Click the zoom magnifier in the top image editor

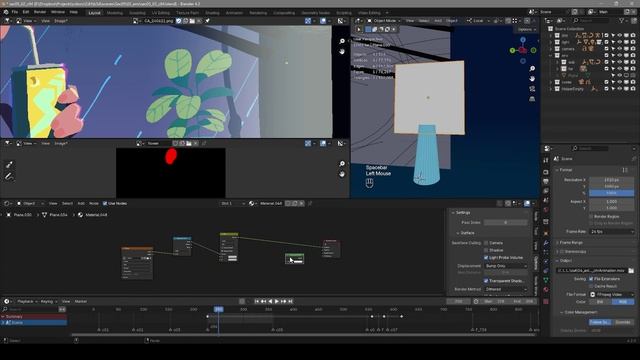click(x=342, y=41)
